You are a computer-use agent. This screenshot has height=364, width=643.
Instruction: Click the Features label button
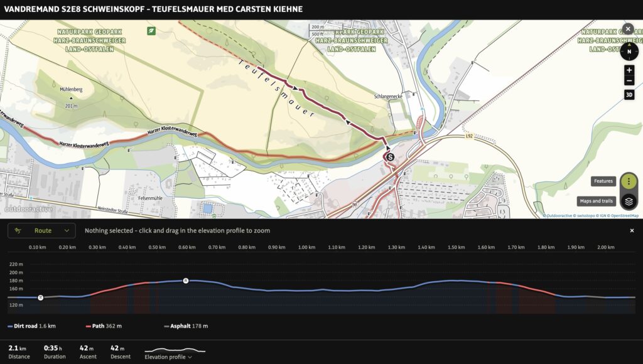click(x=603, y=181)
